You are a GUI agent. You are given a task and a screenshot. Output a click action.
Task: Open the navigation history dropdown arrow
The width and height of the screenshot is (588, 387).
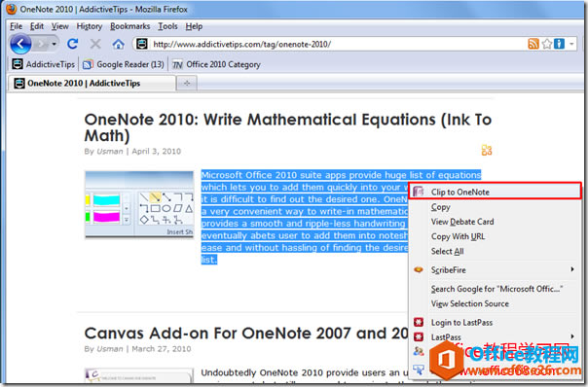pyautogui.click(x=54, y=44)
